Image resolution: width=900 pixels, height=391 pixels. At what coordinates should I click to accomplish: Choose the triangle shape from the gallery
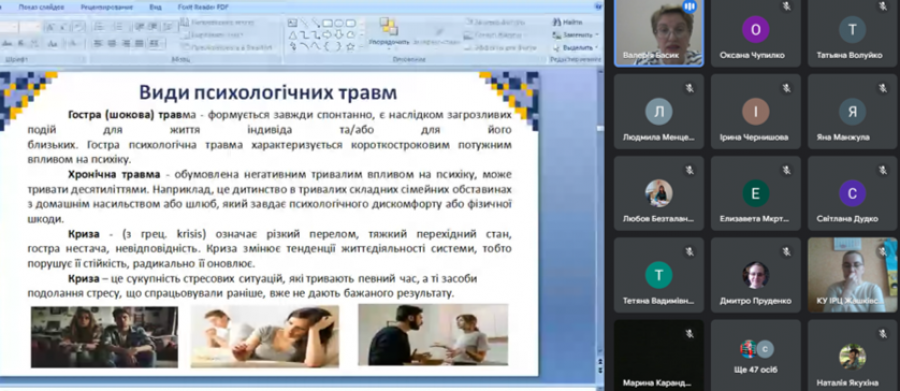coord(293,35)
